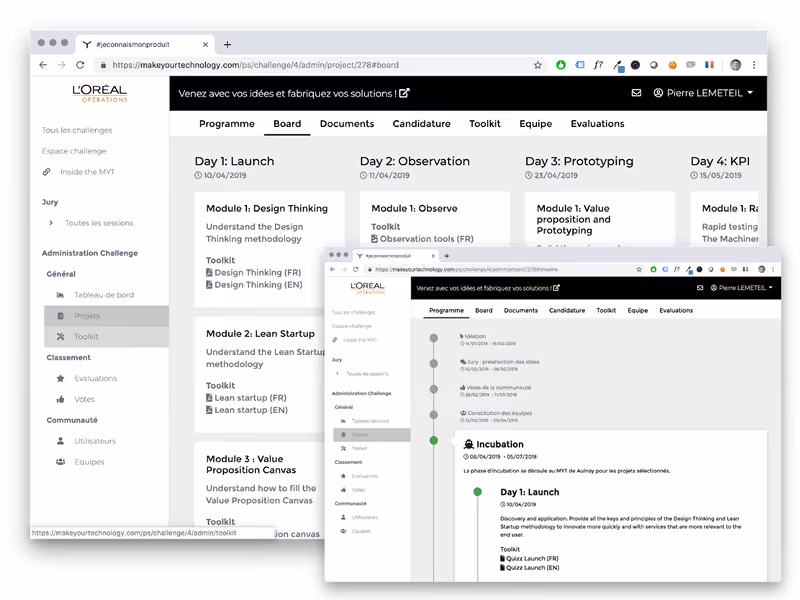The image size is (800, 600).
Task: Click the #jeconnaismonproduit browser tab in the rear window
Action: pyautogui.click(x=145, y=44)
